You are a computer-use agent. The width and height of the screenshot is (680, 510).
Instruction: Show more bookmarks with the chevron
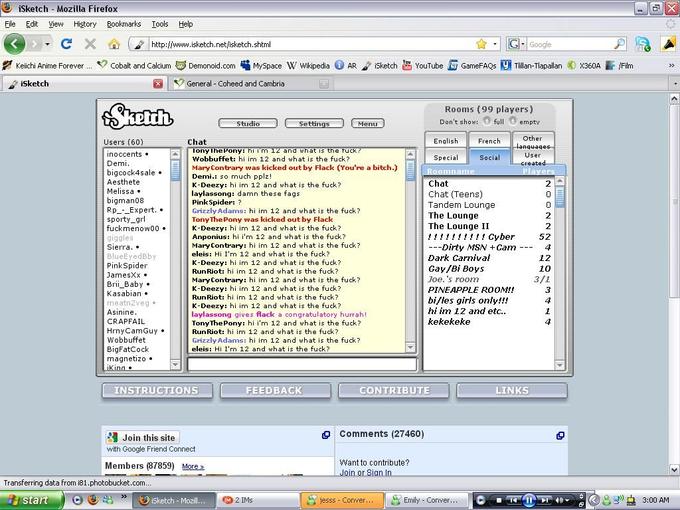click(671, 65)
